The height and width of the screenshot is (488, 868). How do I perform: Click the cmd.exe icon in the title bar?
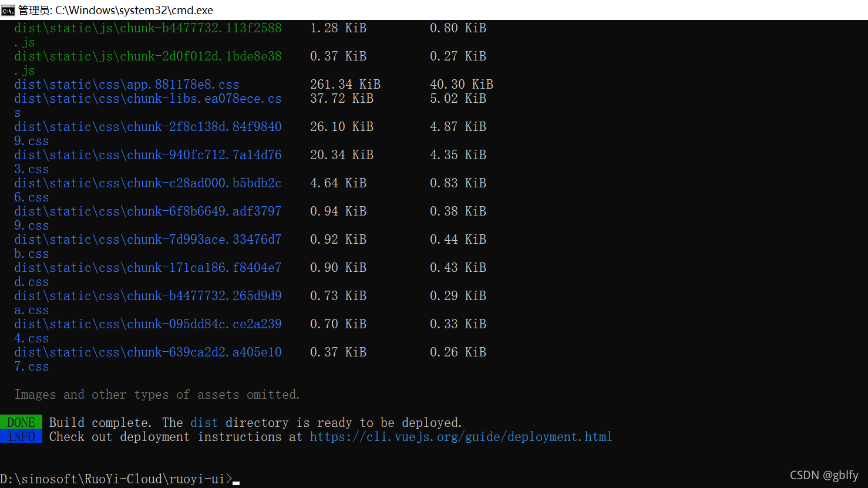pos(8,10)
